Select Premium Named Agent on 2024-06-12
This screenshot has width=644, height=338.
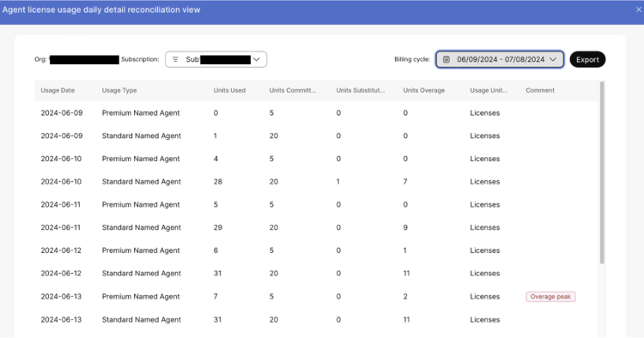pyautogui.click(x=141, y=250)
